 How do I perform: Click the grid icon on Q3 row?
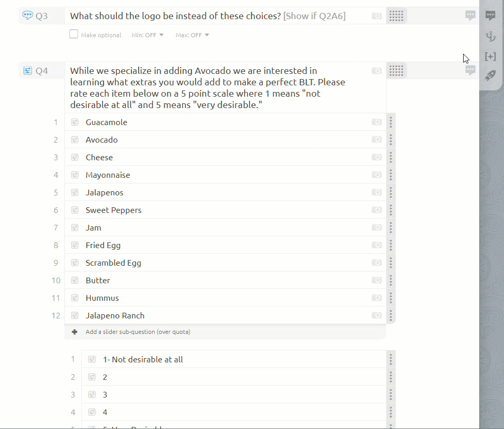point(396,16)
